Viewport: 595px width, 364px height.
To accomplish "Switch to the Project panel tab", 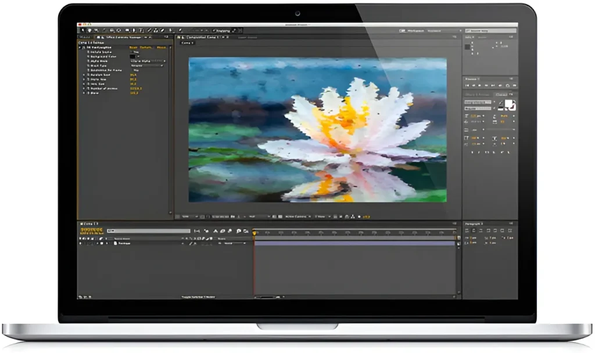I will (85, 37).
